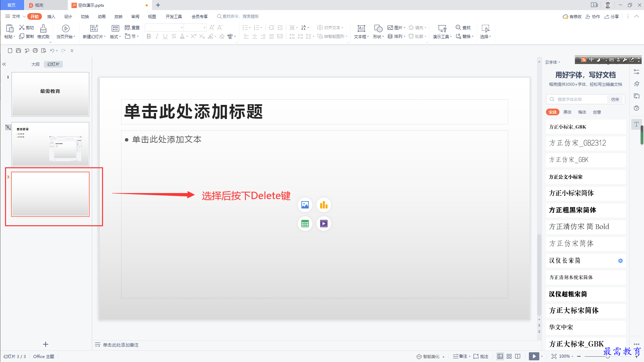Collapse the slide panel with double chevron
Viewport: 644px width, 362px height.
click(4, 64)
